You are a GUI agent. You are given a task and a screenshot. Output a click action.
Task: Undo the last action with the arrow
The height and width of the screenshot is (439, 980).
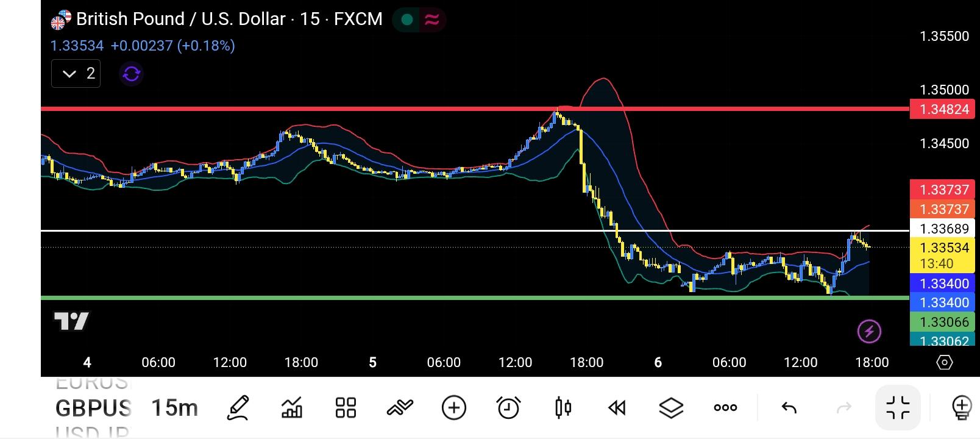pos(789,407)
